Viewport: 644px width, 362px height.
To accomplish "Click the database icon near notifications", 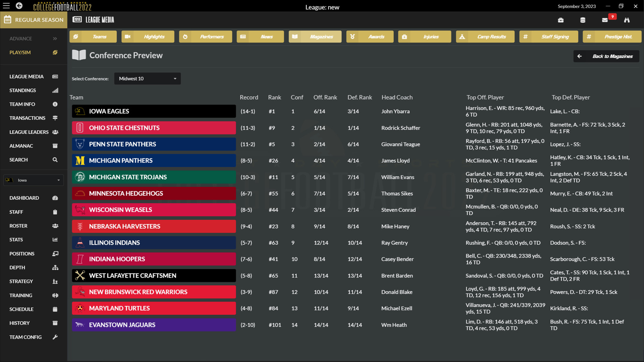I will coord(583,20).
